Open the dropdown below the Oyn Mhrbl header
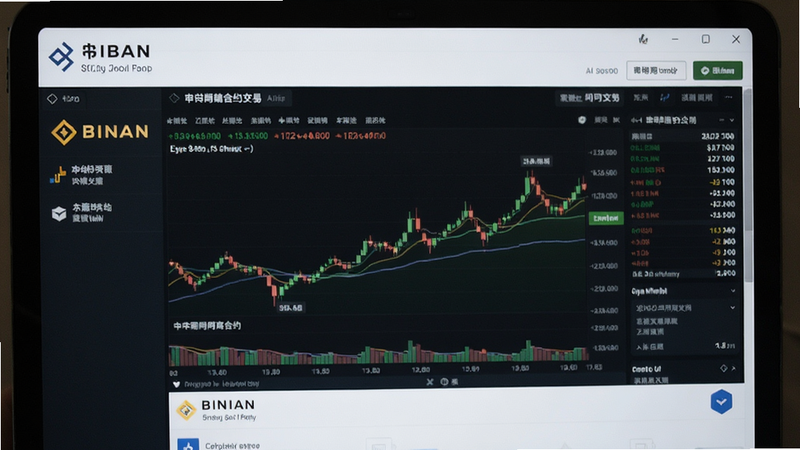 coord(685,308)
